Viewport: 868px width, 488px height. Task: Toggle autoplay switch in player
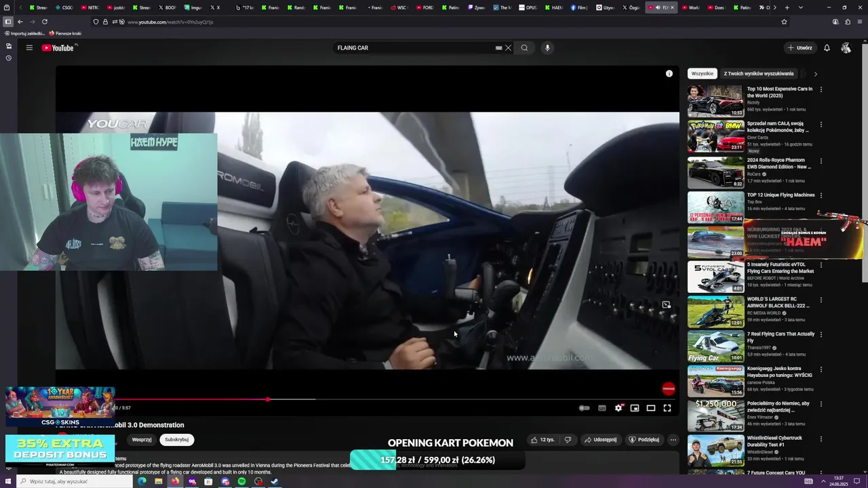click(585, 408)
